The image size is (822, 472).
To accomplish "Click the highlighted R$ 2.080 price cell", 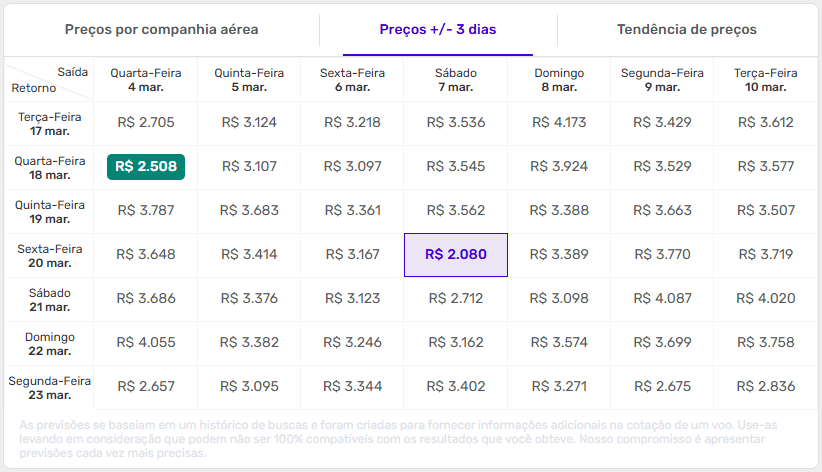I will (x=456, y=255).
